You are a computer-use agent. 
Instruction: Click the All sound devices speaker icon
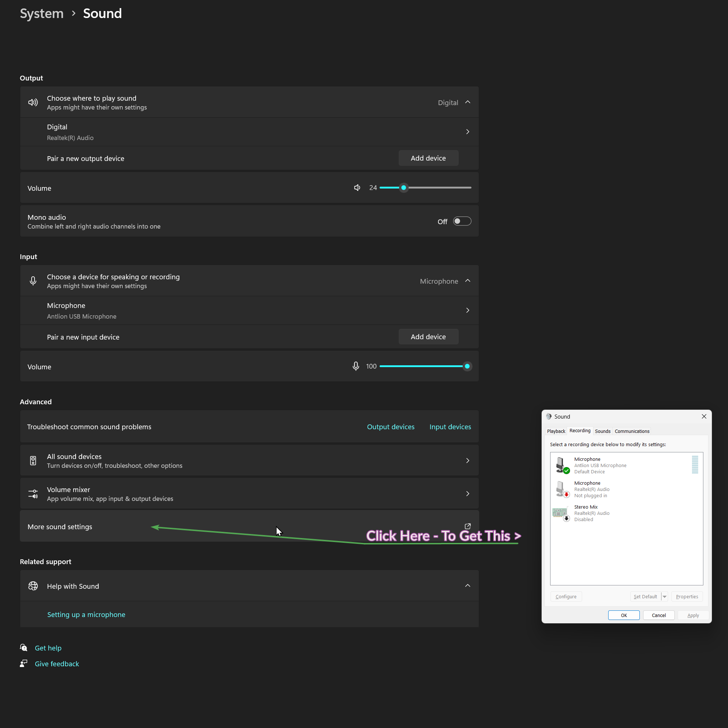click(33, 460)
